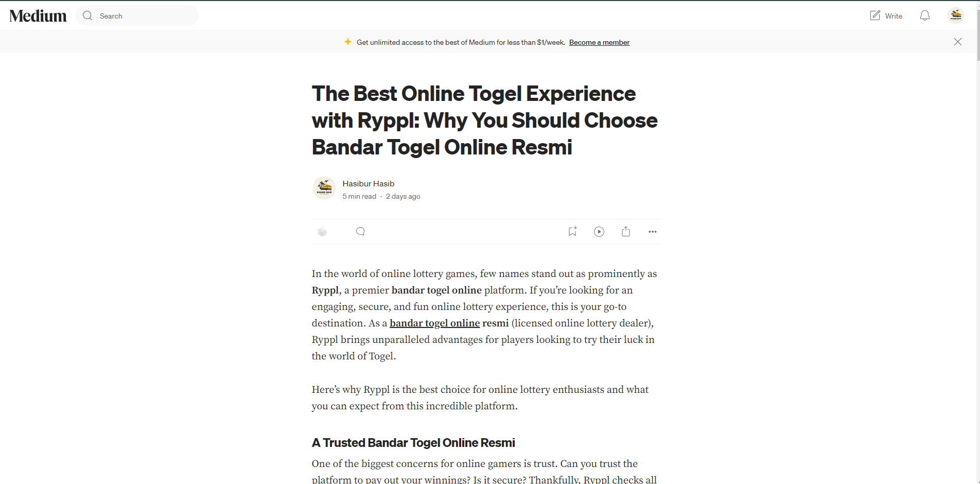Open the more options ellipsis menu
This screenshot has height=484, width=980.
click(653, 232)
